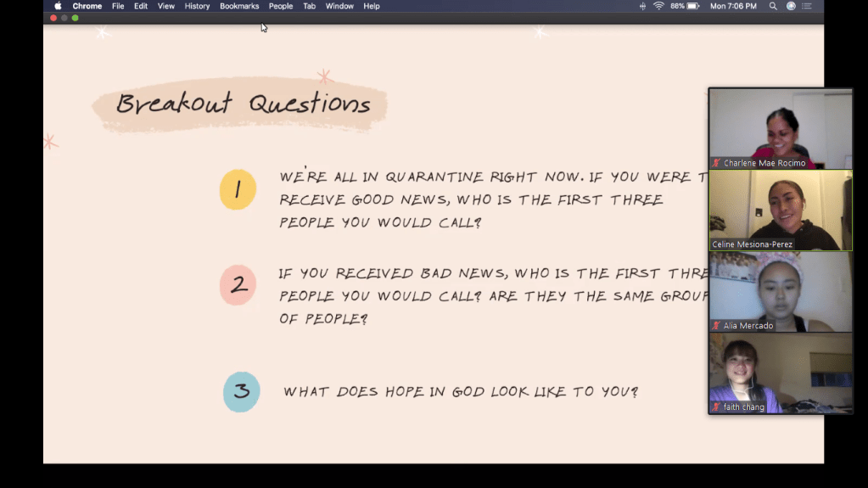The width and height of the screenshot is (868, 488).
Task: Click muted mic icon beside faith chang
Action: (717, 407)
